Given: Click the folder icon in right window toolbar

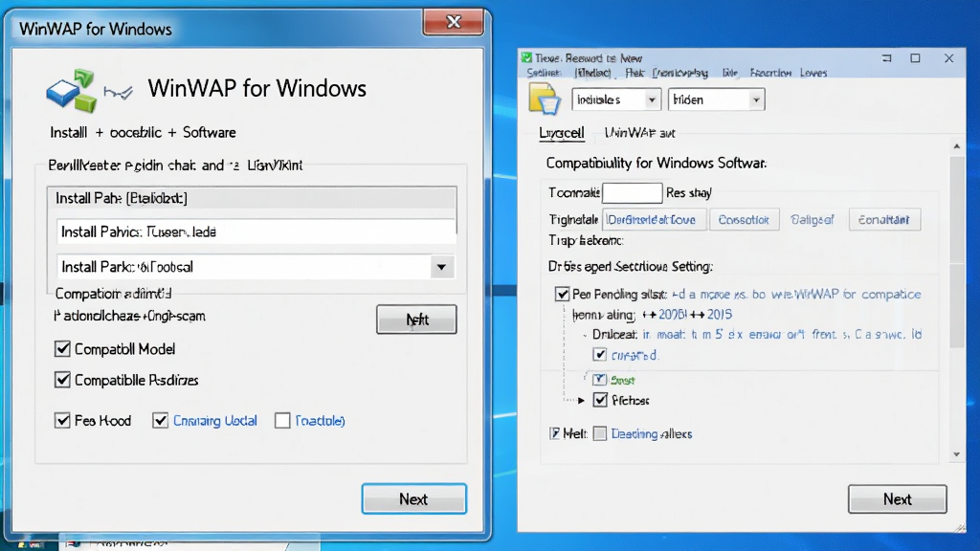Looking at the screenshot, I should (545, 99).
